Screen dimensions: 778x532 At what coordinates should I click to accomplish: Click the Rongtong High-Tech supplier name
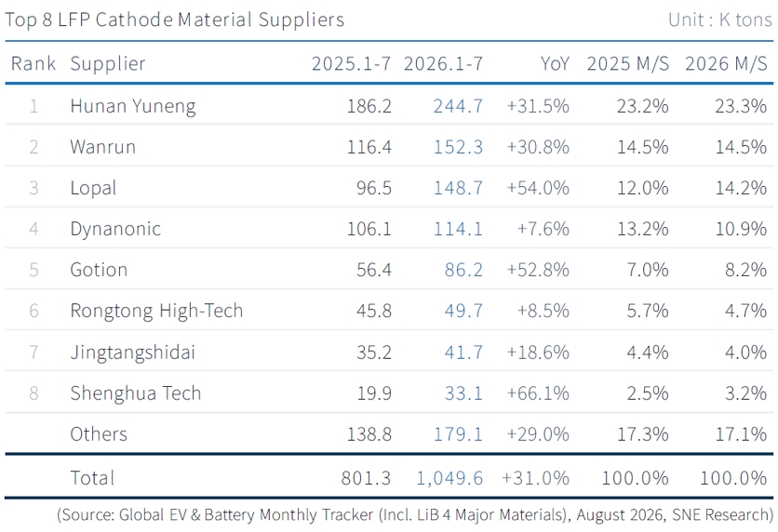tap(156, 311)
